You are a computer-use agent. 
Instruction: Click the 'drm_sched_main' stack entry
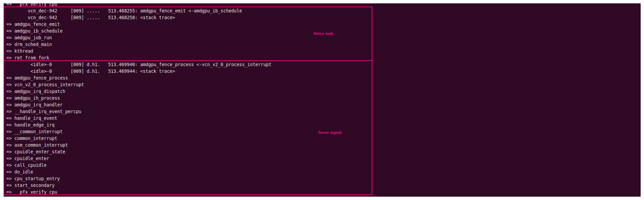33,44
